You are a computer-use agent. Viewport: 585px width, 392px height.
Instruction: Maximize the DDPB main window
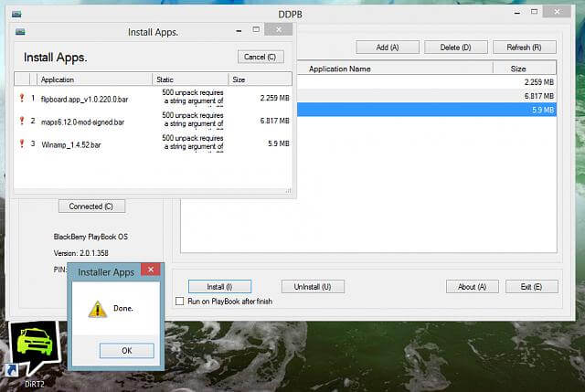pos(534,12)
